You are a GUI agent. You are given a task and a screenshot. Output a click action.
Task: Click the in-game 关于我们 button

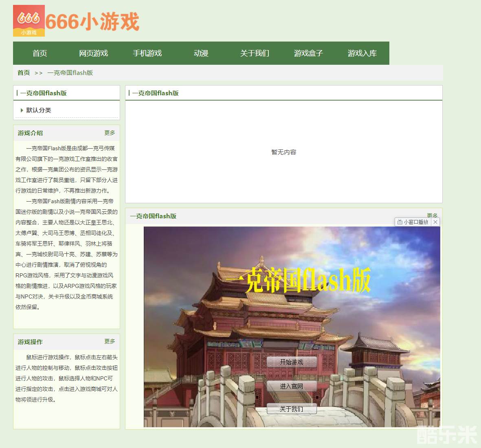click(x=292, y=409)
